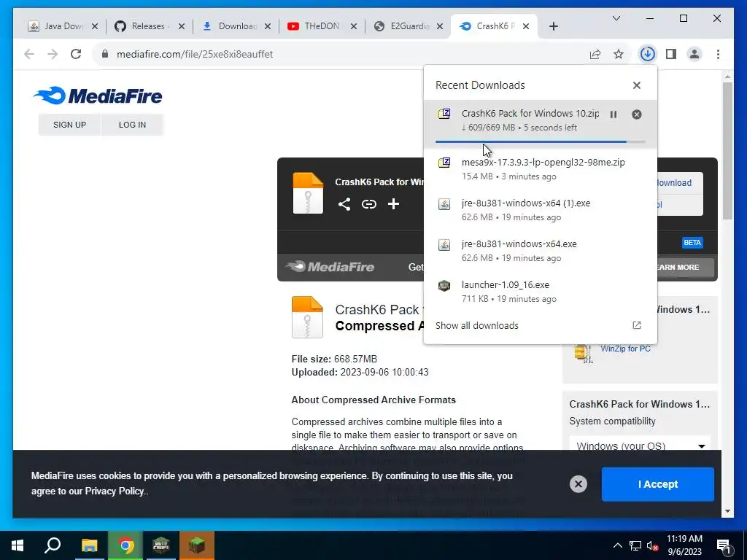747x560 pixels.
Task: Pause the CrashK6 Pack download
Action: click(614, 114)
